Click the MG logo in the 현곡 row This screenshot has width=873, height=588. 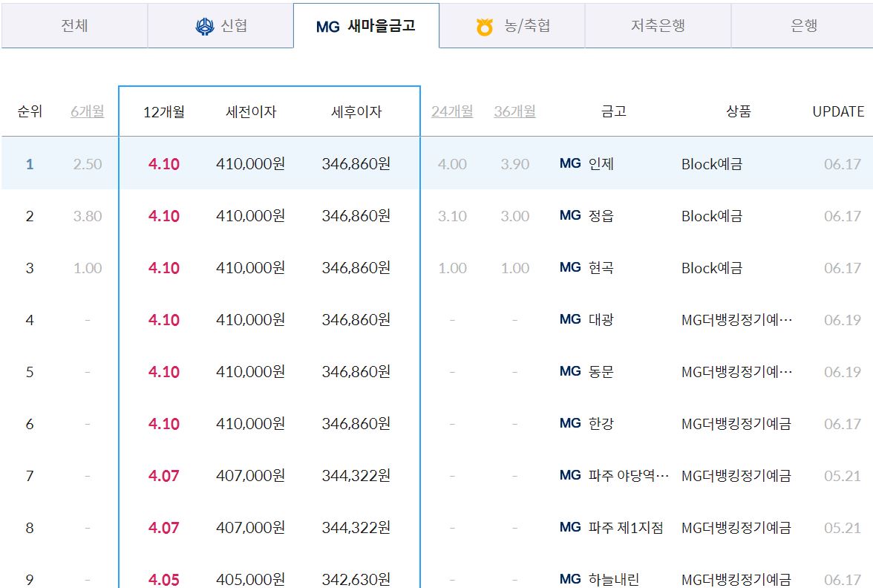coord(570,267)
